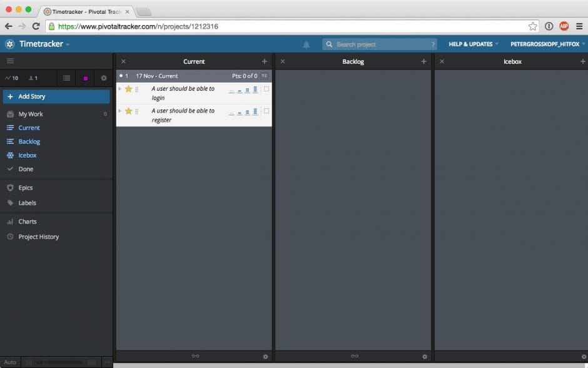Open the story density list icon
Screen dimensions: 588x368
point(66,78)
